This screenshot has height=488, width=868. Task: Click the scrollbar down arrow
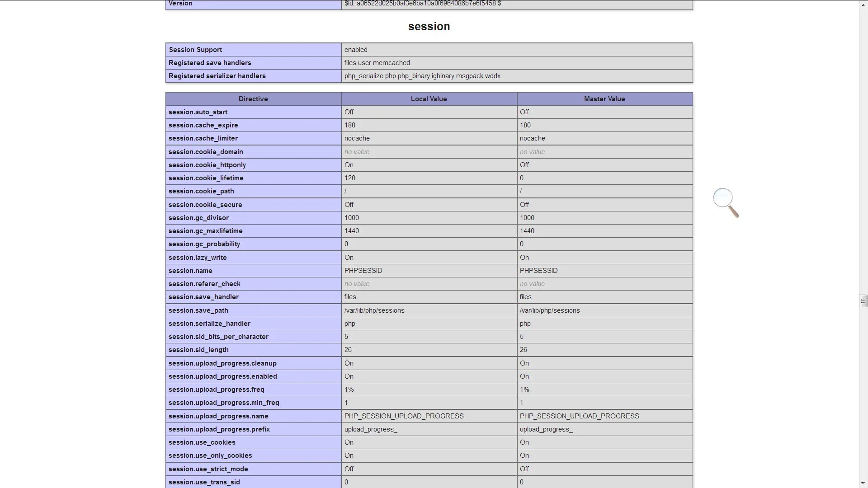click(x=863, y=483)
